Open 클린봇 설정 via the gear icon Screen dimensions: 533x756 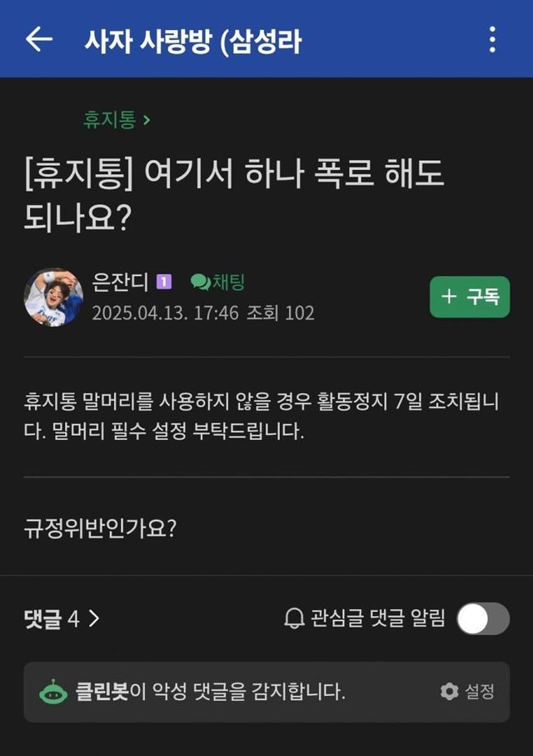450,692
